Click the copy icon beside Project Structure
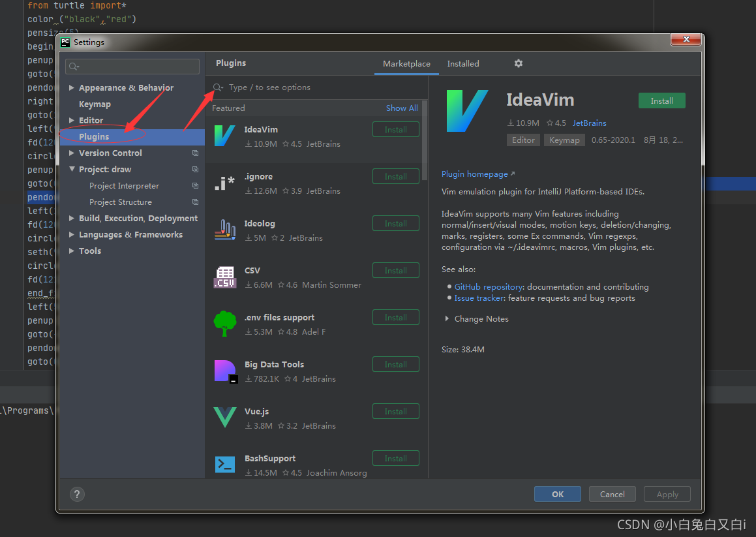Screen dimensions: 756x537 click(x=195, y=202)
